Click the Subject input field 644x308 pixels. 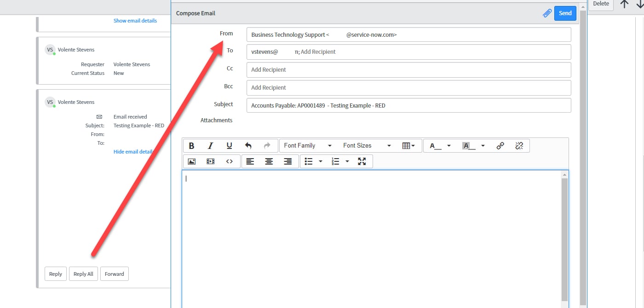(x=408, y=105)
